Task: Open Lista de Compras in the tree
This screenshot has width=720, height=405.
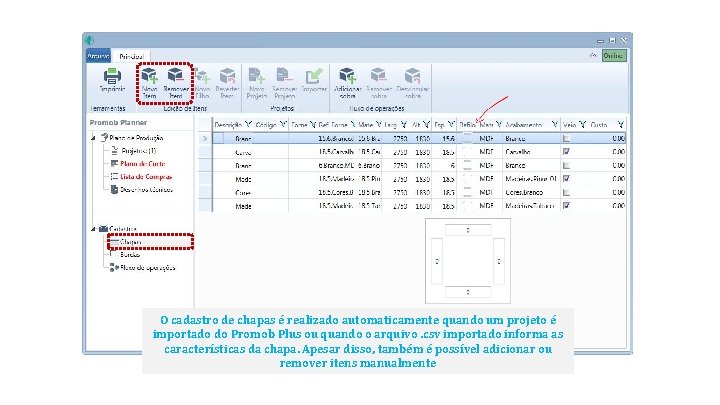Action: 146,176
